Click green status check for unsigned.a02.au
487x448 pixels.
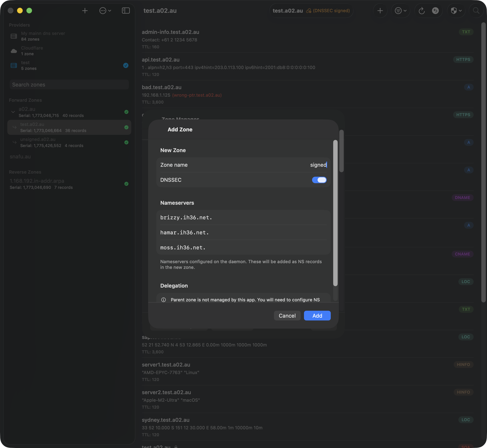pos(126,142)
